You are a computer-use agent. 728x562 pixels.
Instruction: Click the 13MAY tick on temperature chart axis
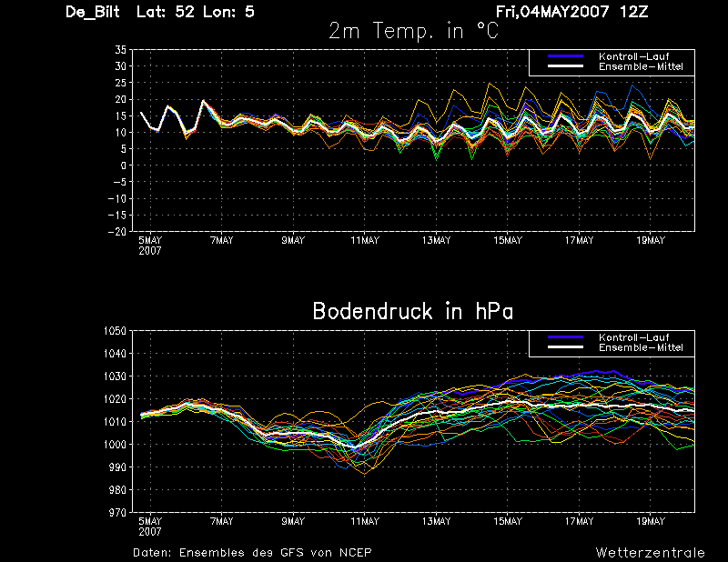[x=436, y=240]
